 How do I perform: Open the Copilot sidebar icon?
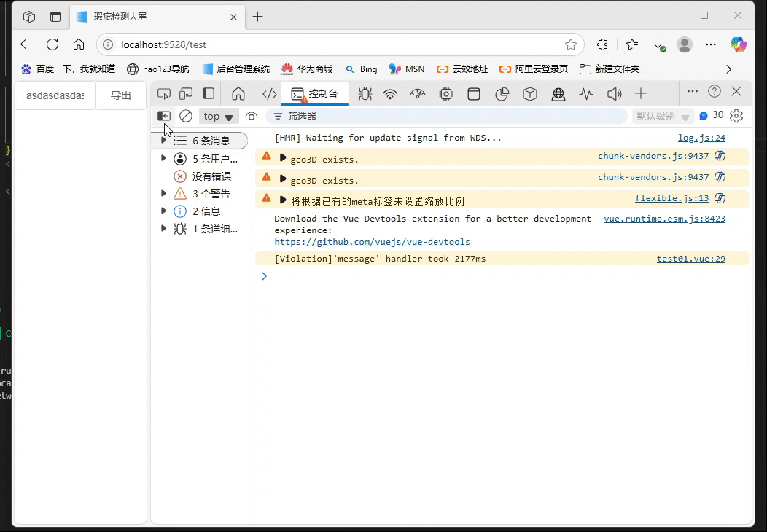point(738,44)
